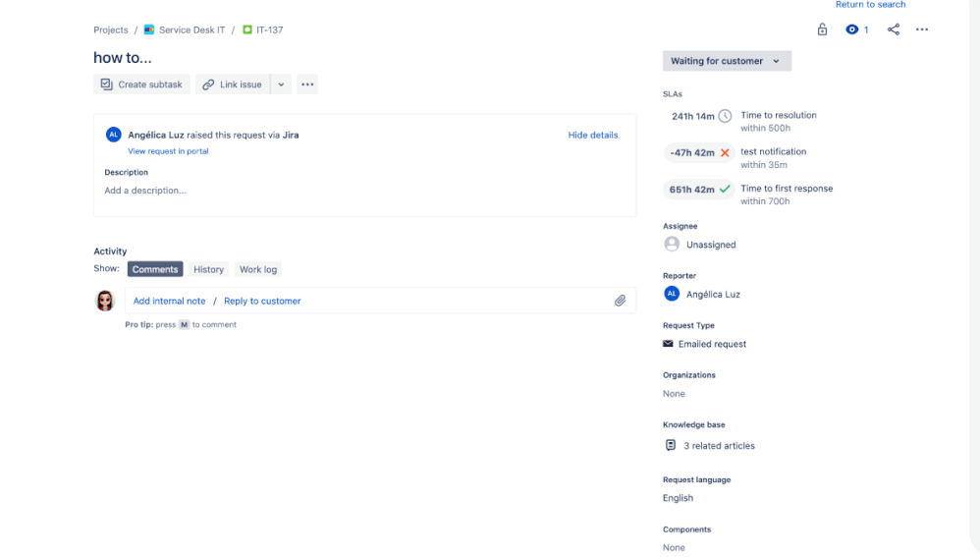Open the more options ellipsis under title
980x557 pixels.
coord(307,84)
